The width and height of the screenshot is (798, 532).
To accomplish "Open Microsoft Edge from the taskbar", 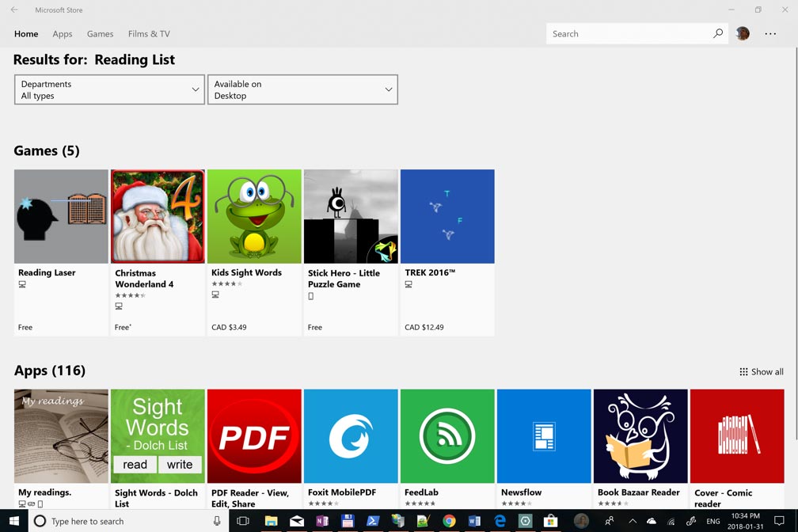I will click(500, 521).
